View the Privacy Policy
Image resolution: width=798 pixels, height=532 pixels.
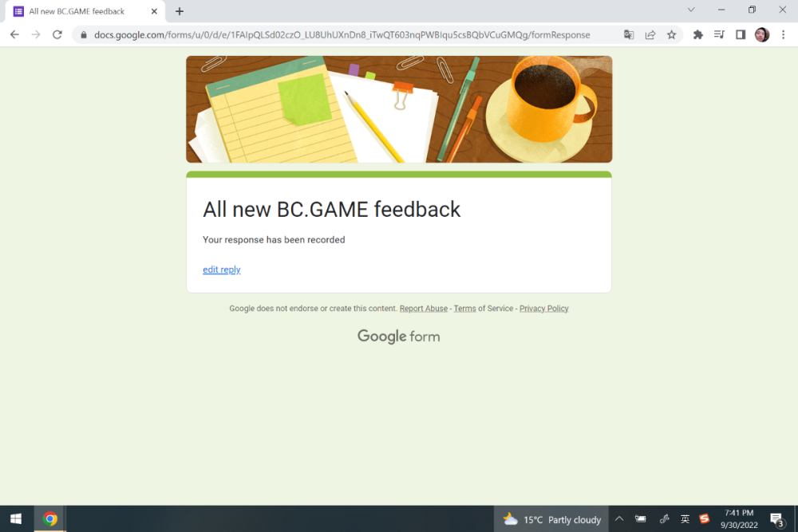click(543, 308)
